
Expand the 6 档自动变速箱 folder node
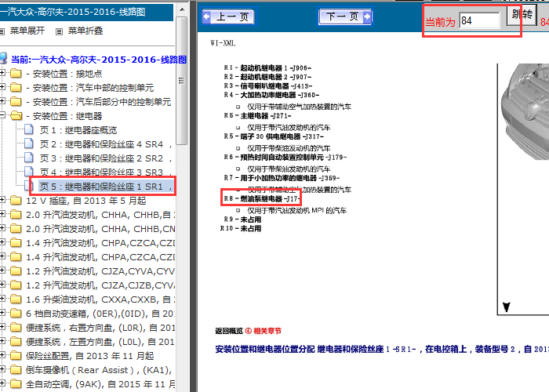click(2, 313)
